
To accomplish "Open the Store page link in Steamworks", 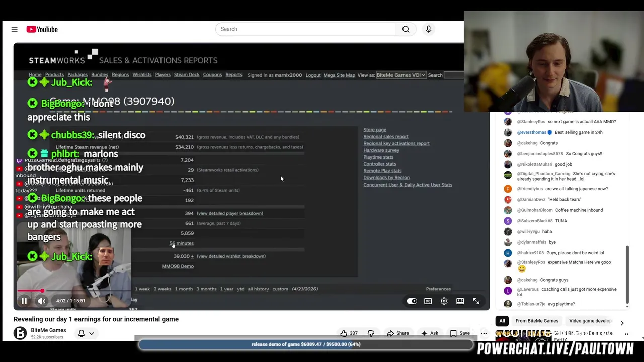I will [x=375, y=130].
